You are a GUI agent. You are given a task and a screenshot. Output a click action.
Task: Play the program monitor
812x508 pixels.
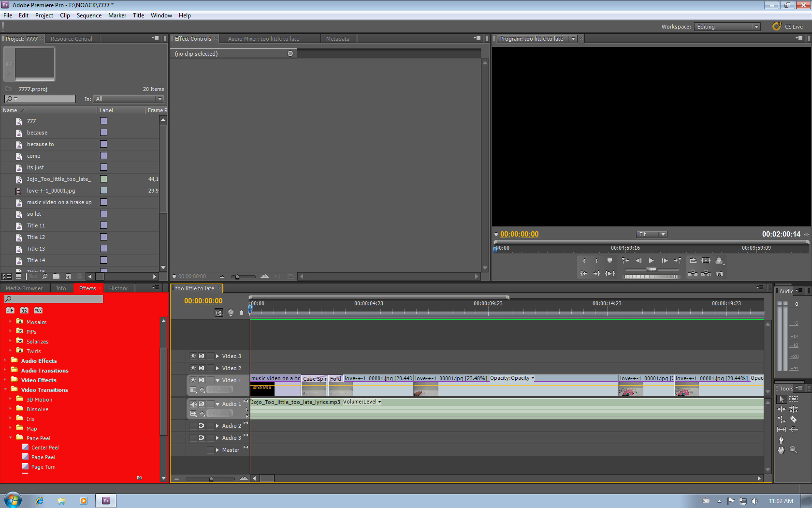(x=652, y=261)
